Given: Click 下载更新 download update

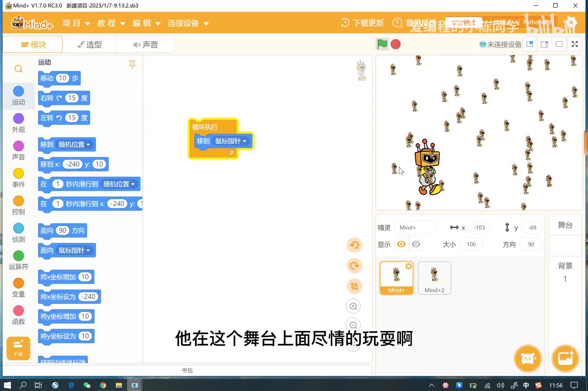Looking at the screenshot, I should tap(362, 23).
